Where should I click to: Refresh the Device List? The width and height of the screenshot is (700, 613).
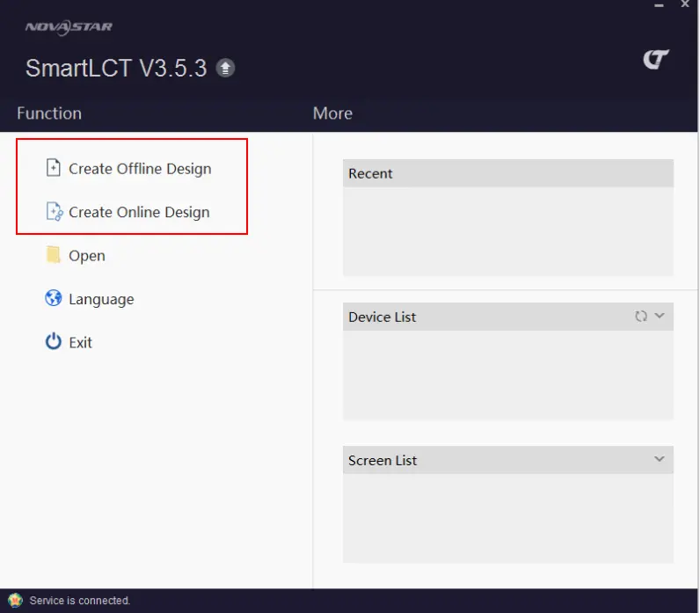[x=641, y=317]
